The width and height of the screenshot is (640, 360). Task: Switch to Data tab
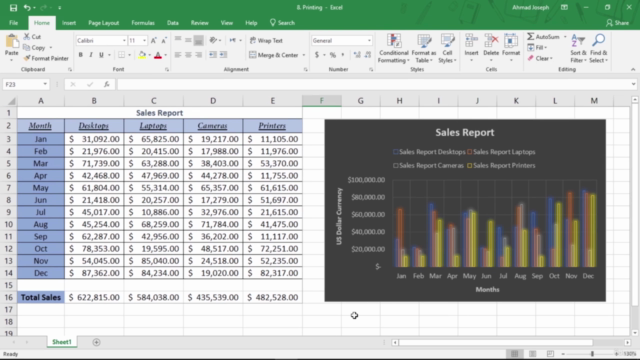173,23
